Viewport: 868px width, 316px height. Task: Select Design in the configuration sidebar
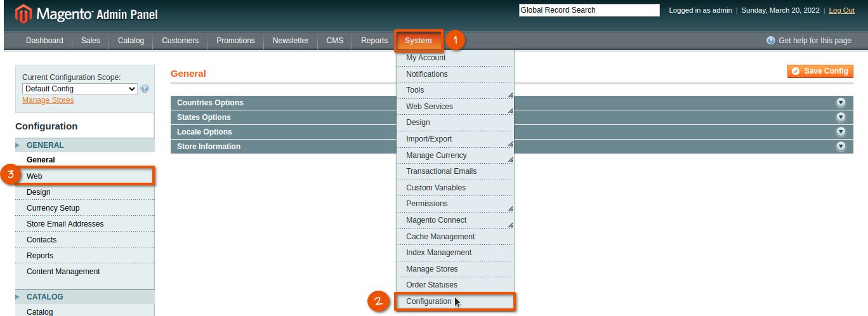pos(84,192)
